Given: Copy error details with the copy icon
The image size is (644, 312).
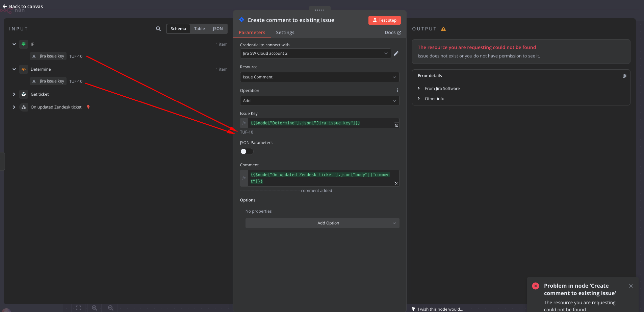Looking at the screenshot, I should [x=624, y=76].
